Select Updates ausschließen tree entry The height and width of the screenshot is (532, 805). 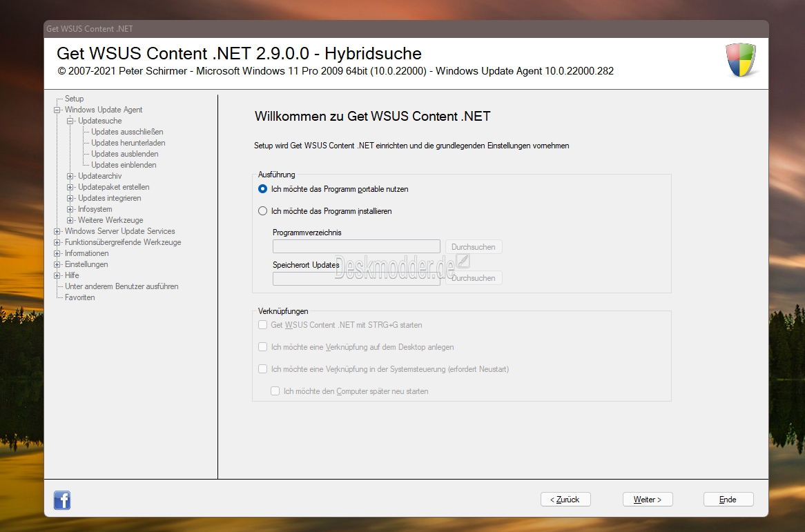pos(127,132)
